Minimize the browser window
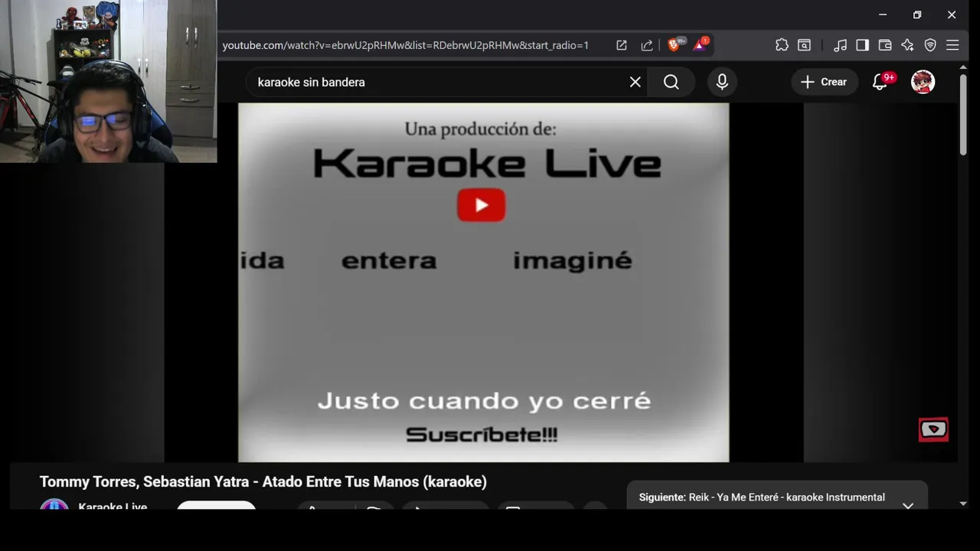The image size is (980, 551). (x=883, y=15)
